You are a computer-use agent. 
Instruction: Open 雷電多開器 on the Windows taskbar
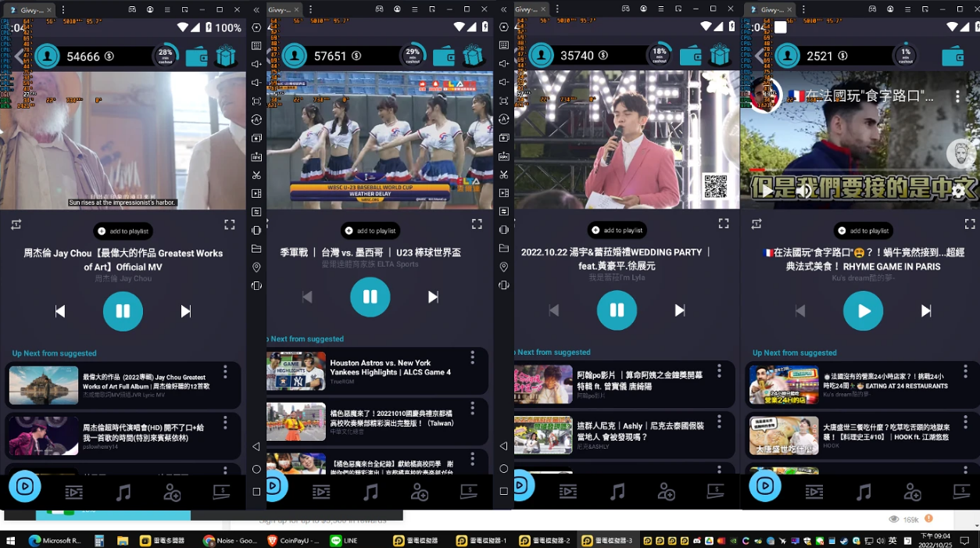click(x=161, y=540)
